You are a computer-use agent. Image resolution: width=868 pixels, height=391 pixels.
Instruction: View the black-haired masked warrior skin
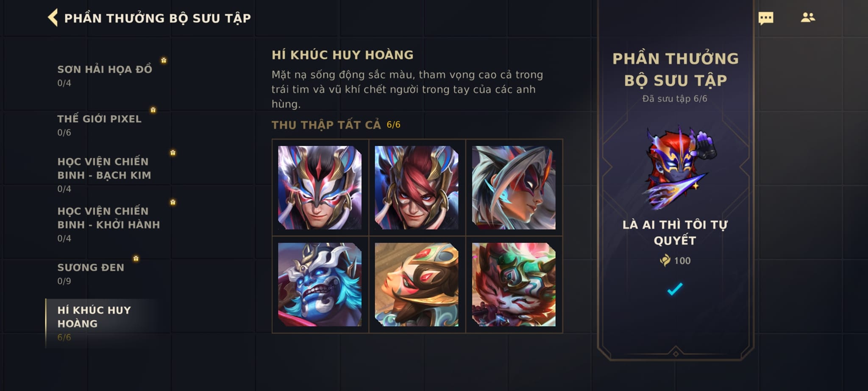(320, 187)
